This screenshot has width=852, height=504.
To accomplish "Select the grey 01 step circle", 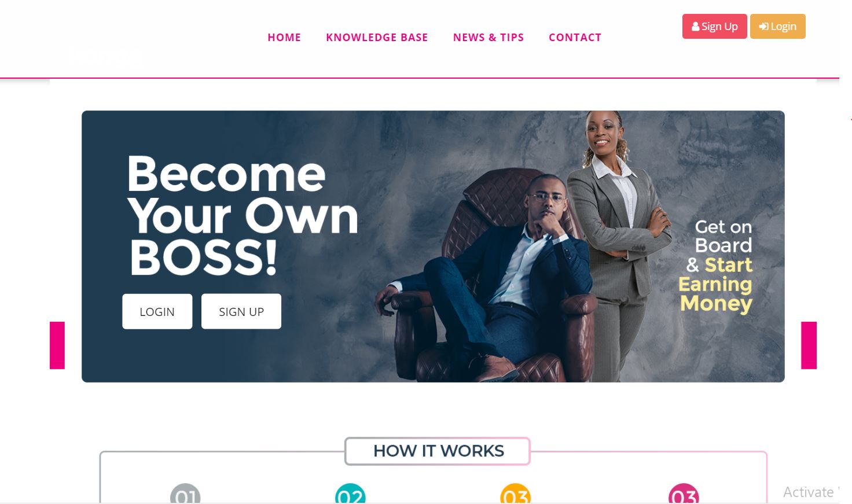I will (x=185, y=493).
